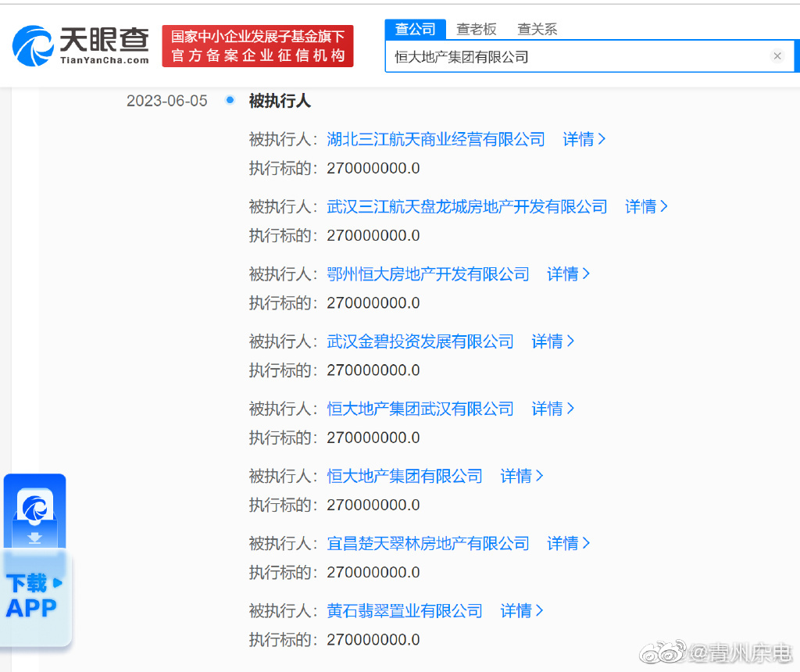Select the 查公司 tab
The width and height of the screenshot is (800, 672).
(x=416, y=29)
